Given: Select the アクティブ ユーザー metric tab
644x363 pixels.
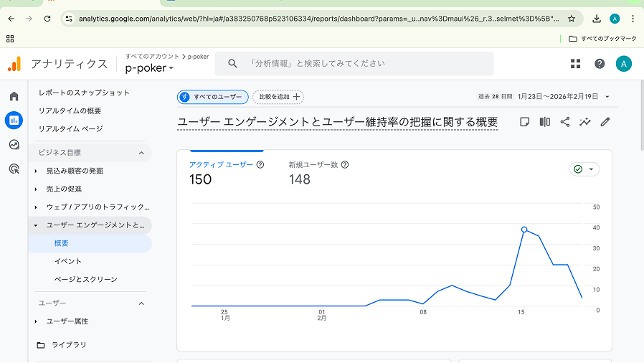Looking at the screenshot, I should pyautogui.click(x=226, y=173).
